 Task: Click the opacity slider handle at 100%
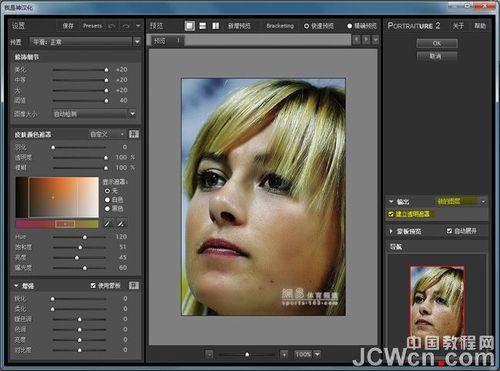[x=106, y=158]
